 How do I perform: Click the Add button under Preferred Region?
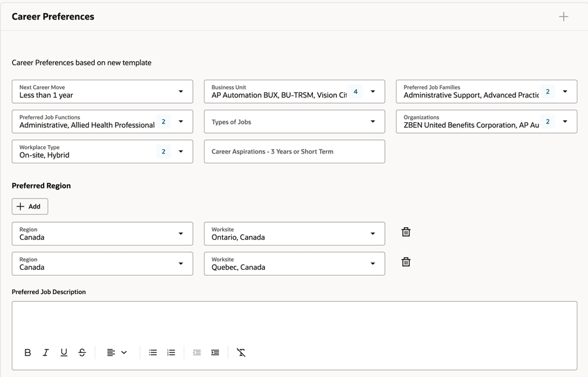pos(30,206)
